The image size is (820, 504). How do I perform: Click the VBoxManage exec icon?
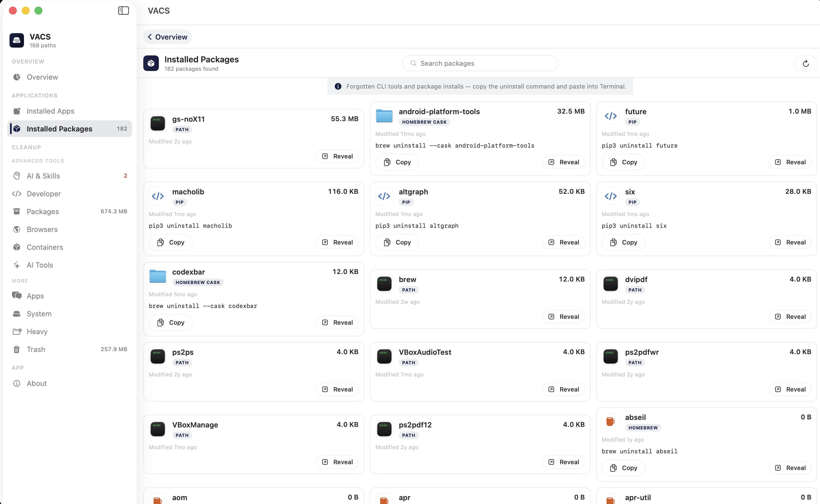(158, 429)
